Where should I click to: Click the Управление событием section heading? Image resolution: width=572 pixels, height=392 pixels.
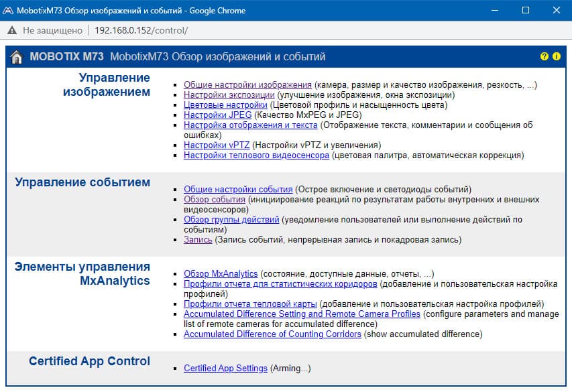point(82,182)
